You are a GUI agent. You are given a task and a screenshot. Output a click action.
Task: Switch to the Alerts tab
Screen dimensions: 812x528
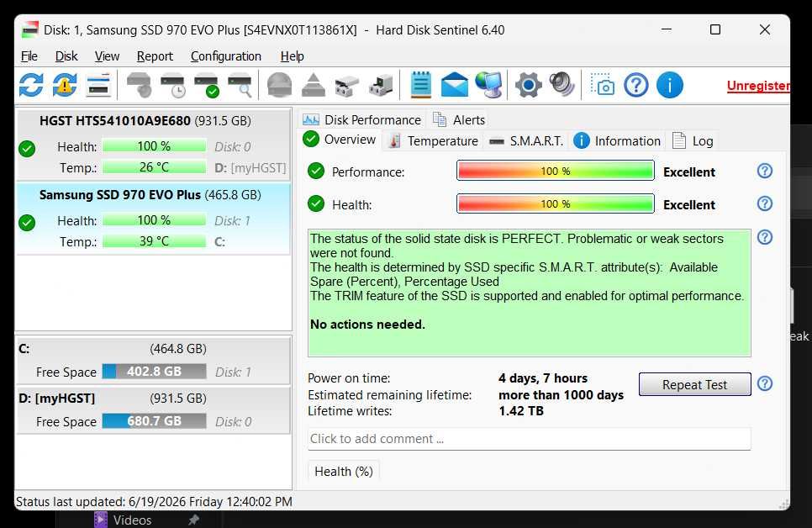pos(459,119)
